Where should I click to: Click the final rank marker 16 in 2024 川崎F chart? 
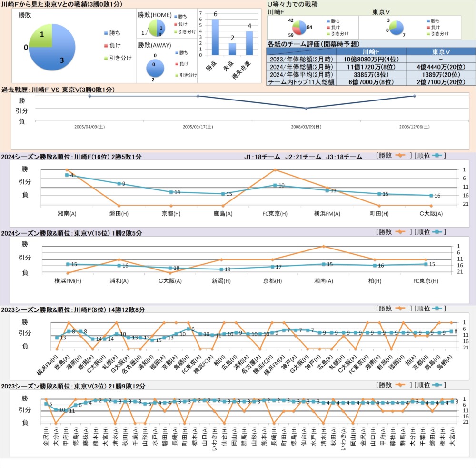(x=431, y=196)
